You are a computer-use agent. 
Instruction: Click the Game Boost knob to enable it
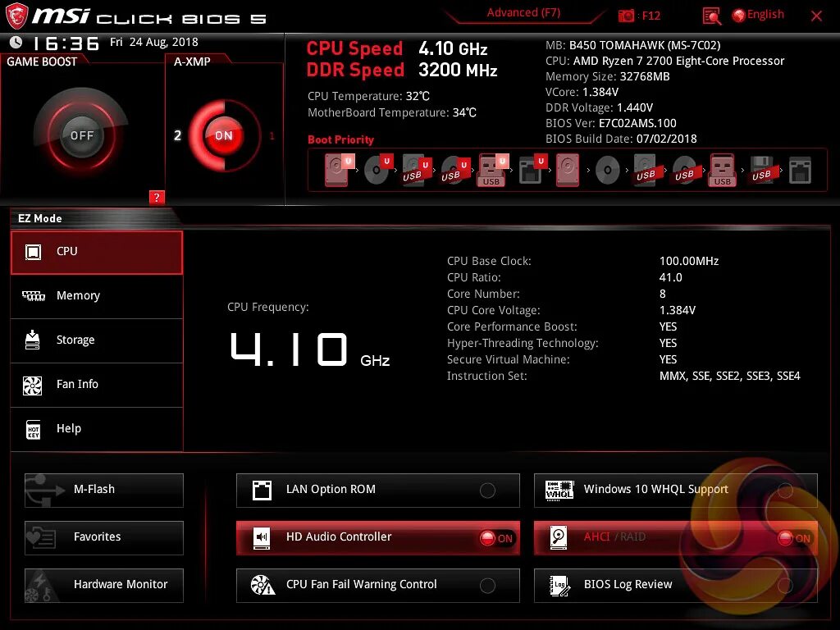[x=81, y=135]
